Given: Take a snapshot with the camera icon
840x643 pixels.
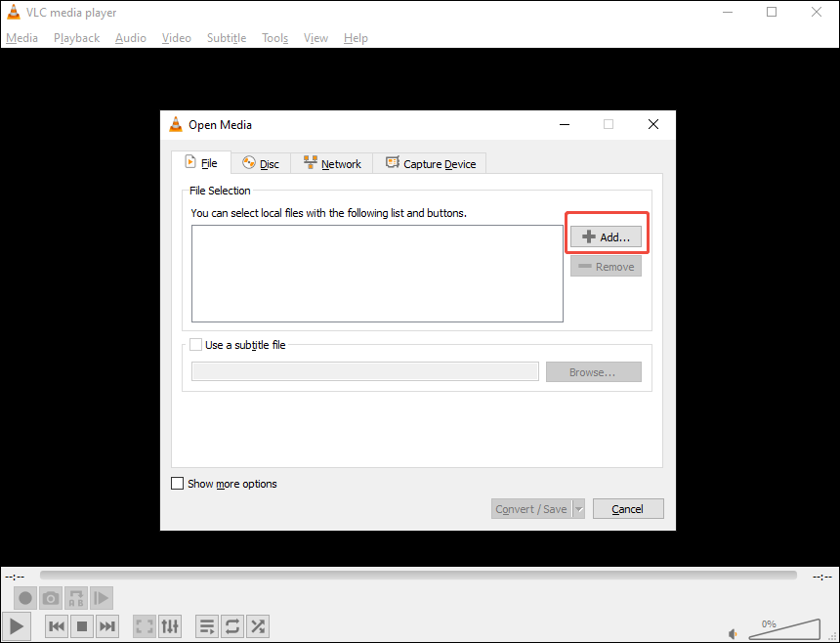Looking at the screenshot, I should click(50, 597).
